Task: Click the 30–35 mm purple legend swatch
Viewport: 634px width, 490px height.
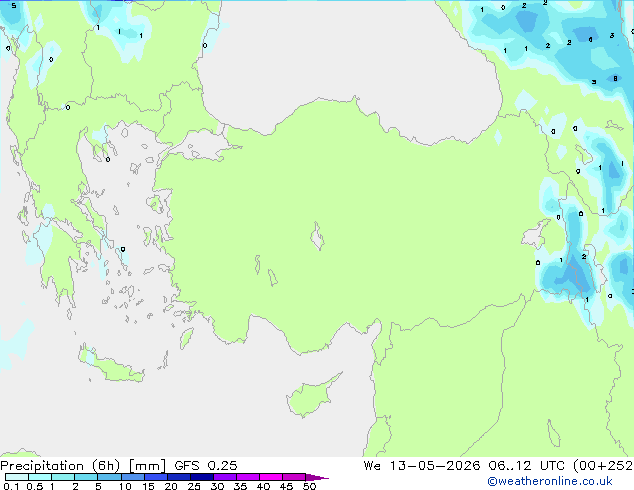Action: click(224, 477)
